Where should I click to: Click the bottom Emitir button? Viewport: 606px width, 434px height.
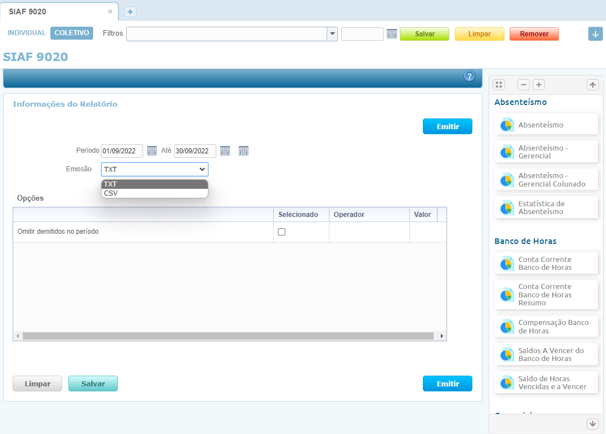pos(447,384)
